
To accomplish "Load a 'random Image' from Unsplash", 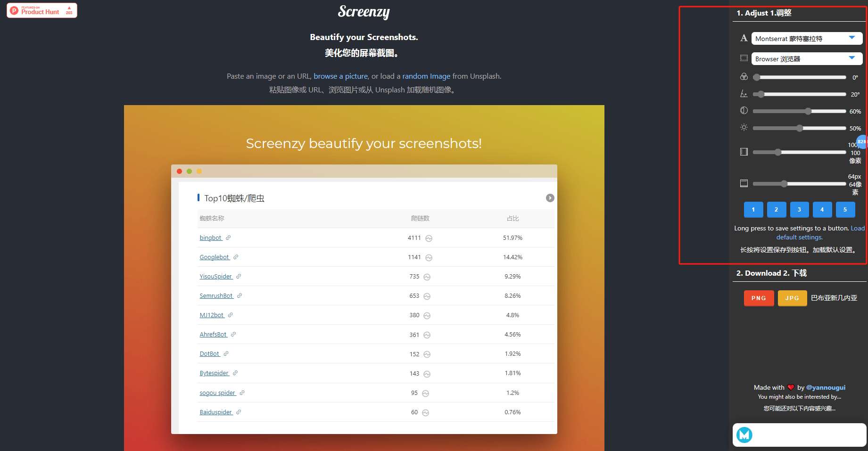I will pyautogui.click(x=426, y=76).
